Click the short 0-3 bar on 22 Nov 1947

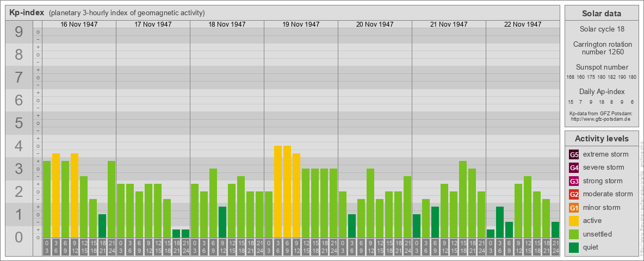[x=491, y=233]
